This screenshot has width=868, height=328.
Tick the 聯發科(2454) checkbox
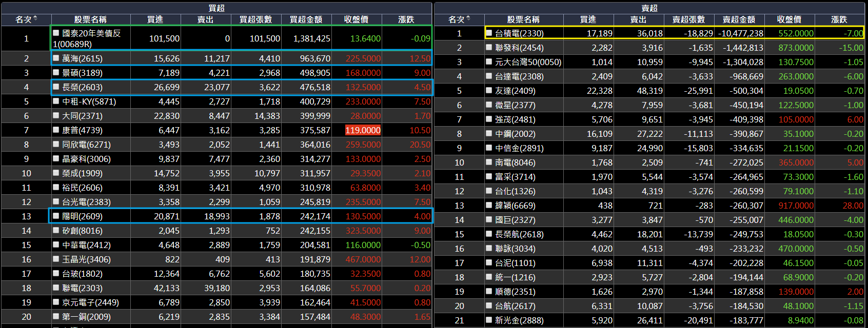click(x=489, y=48)
